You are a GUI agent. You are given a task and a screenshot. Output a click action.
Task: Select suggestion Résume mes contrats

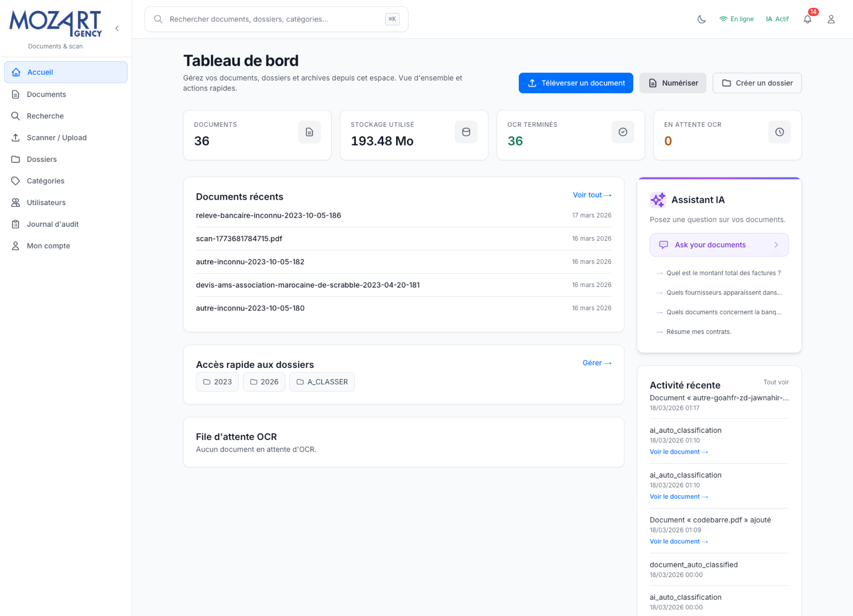(698, 332)
